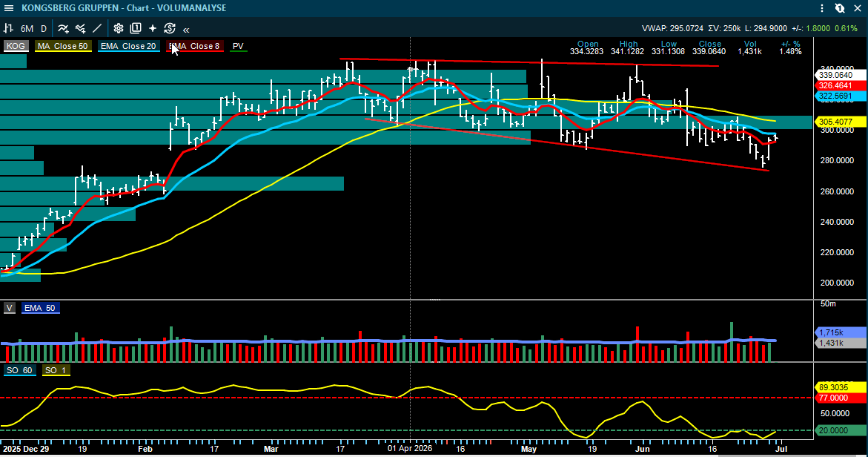Click the 300.0000 price axis label
Image resolution: width=868 pixels, height=457 pixels.
836,130
